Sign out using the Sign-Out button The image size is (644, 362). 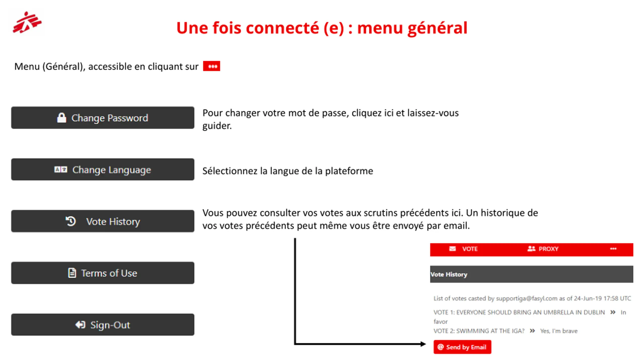[103, 325]
